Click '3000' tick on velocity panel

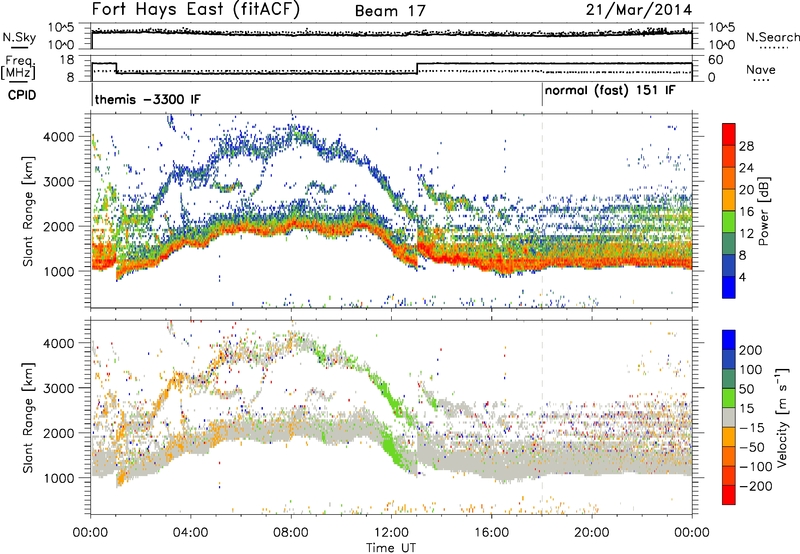tap(59, 388)
